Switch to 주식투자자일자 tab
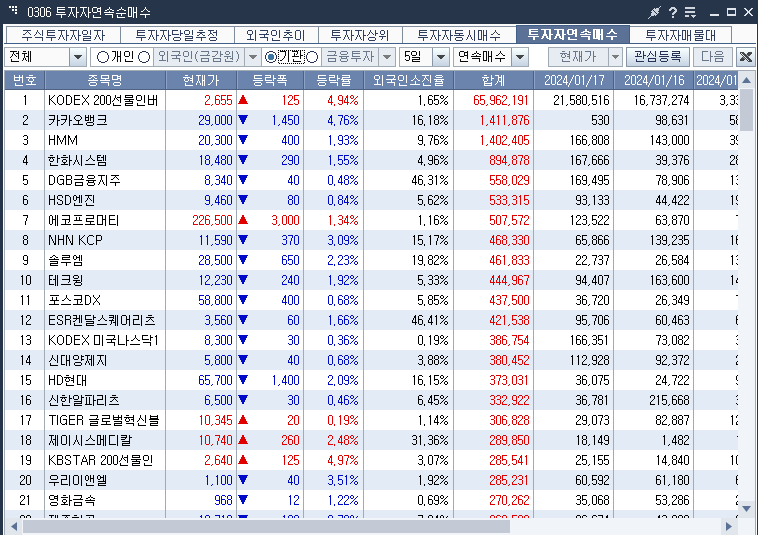 (x=63, y=35)
